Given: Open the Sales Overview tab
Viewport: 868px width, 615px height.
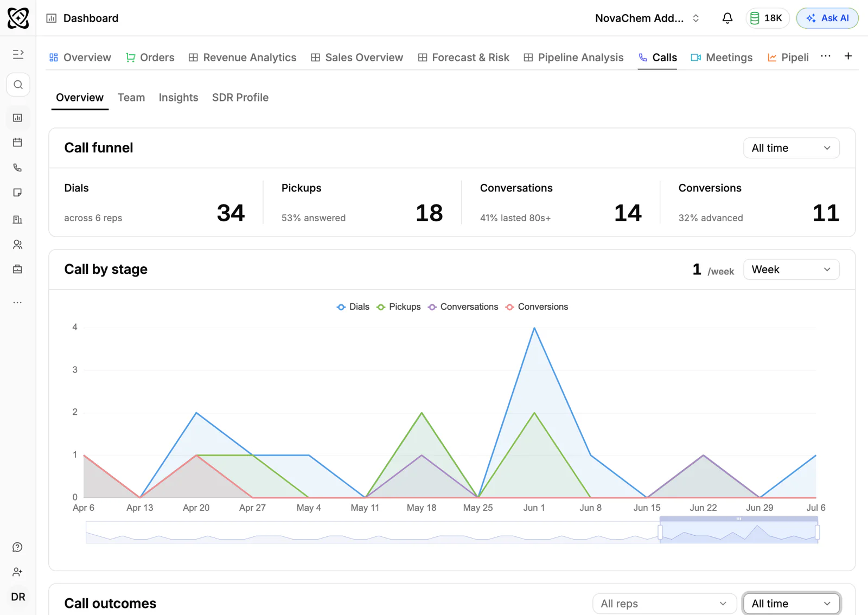Looking at the screenshot, I should [357, 57].
